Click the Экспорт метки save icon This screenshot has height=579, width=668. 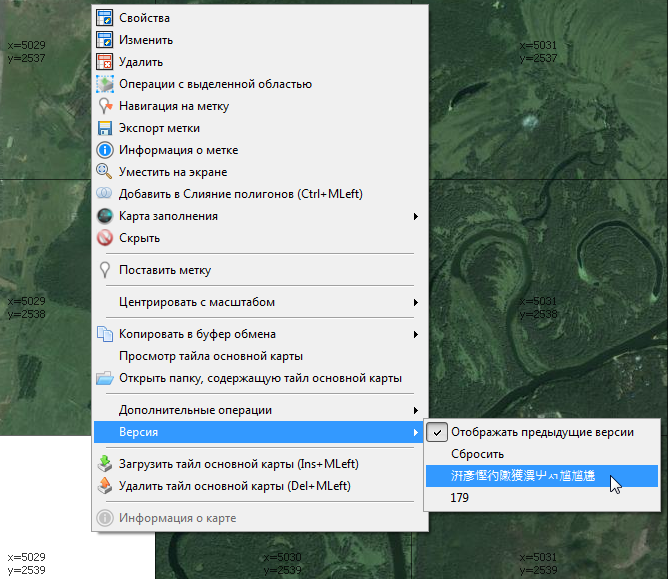pos(105,128)
